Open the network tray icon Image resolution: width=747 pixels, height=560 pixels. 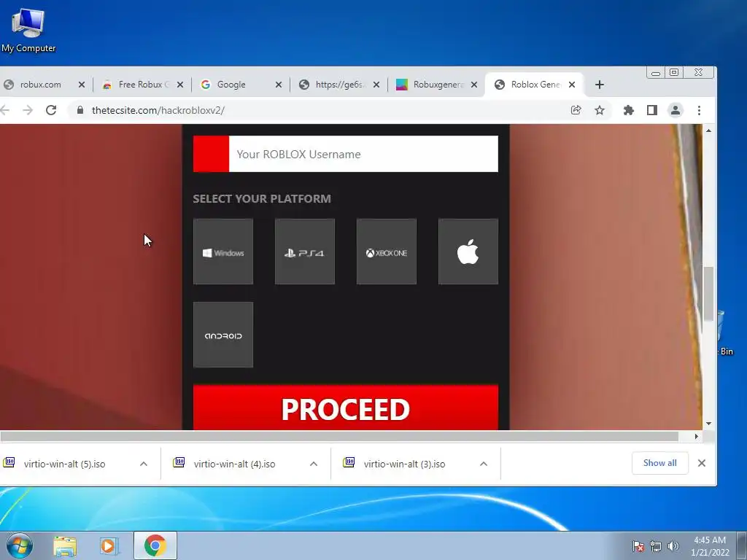point(656,546)
